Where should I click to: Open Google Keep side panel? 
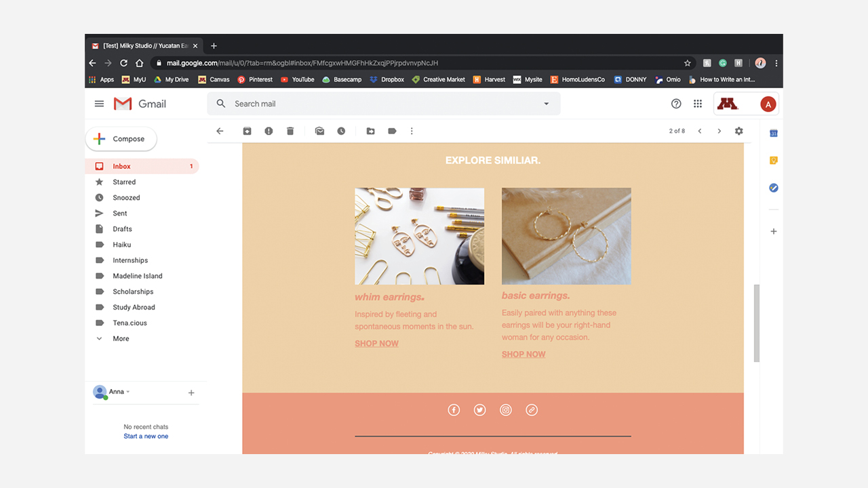click(774, 161)
